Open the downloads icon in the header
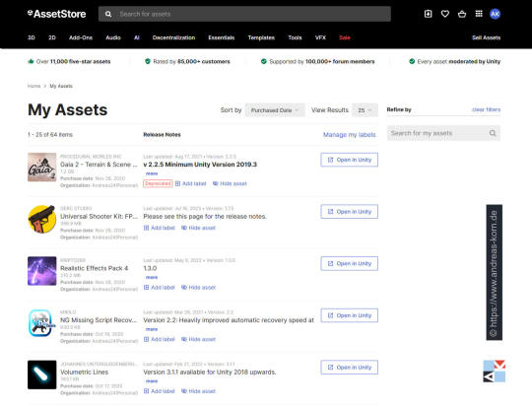Viewport: 532px width, 409px height. (x=429, y=14)
